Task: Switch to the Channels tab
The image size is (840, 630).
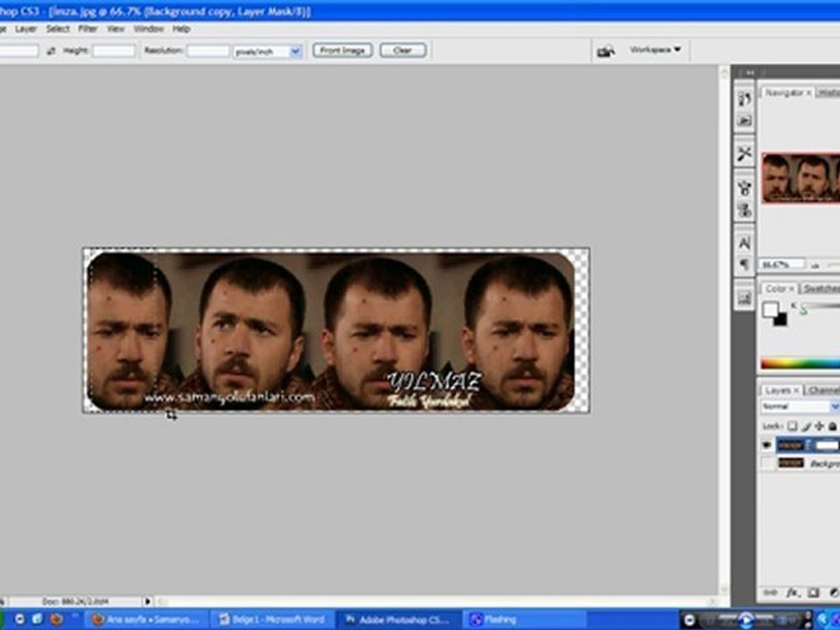Action: [x=823, y=390]
